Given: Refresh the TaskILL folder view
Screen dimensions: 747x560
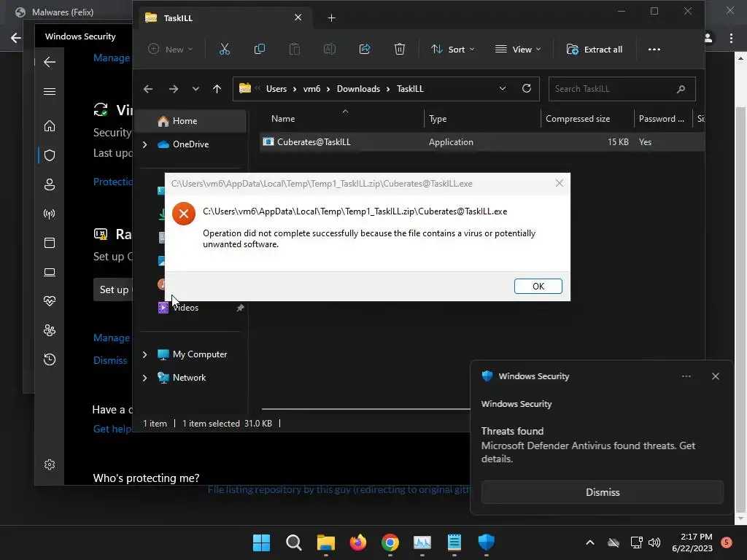Looking at the screenshot, I should pos(527,88).
